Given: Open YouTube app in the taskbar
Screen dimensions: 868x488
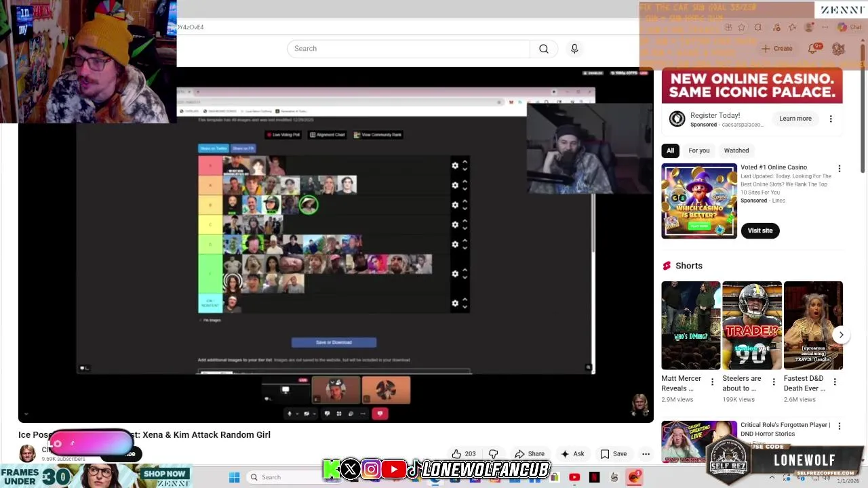Looking at the screenshot, I should point(574,477).
